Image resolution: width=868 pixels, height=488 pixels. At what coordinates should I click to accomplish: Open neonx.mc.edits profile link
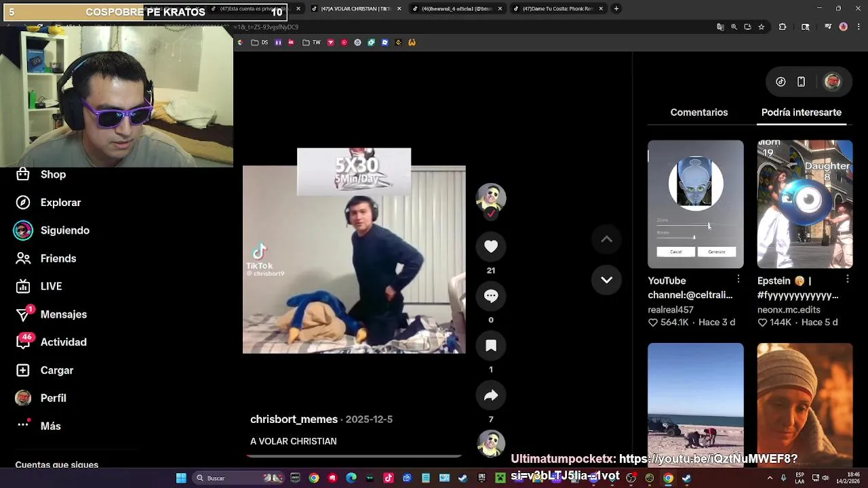coord(789,310)
